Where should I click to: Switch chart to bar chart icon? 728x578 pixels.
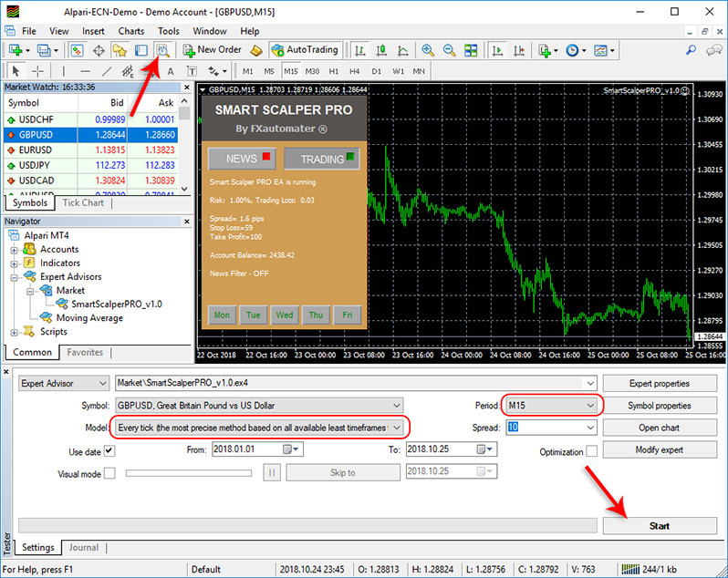pos(359,50)
